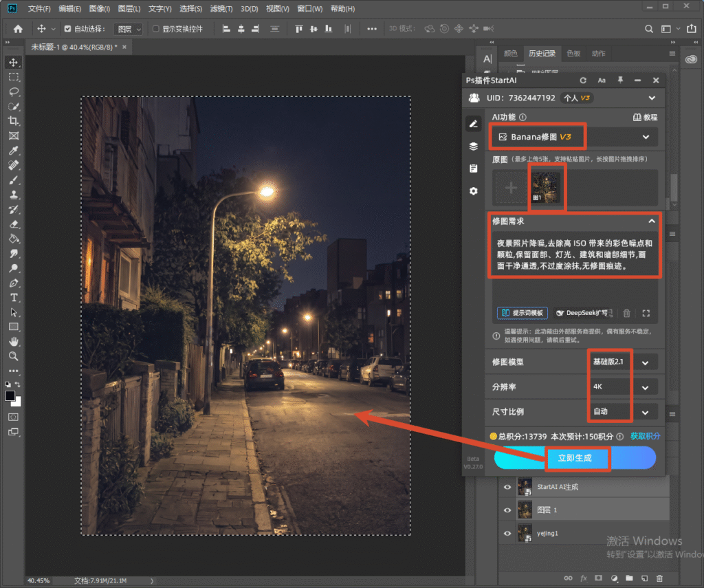Screen dimensions: 704x588
Task: Select the Quick Selection tool
Action: [x=14, y=107]
